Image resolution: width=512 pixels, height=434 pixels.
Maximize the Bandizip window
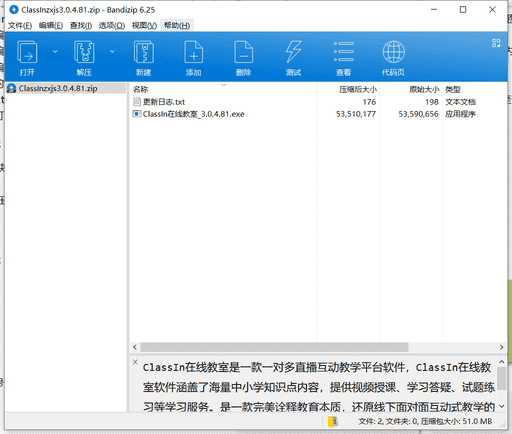463,10
